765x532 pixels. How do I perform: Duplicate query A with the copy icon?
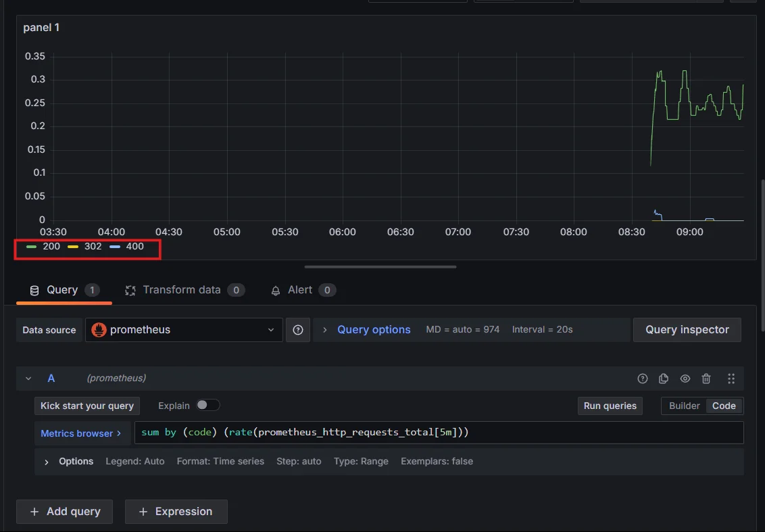[664, 379]
